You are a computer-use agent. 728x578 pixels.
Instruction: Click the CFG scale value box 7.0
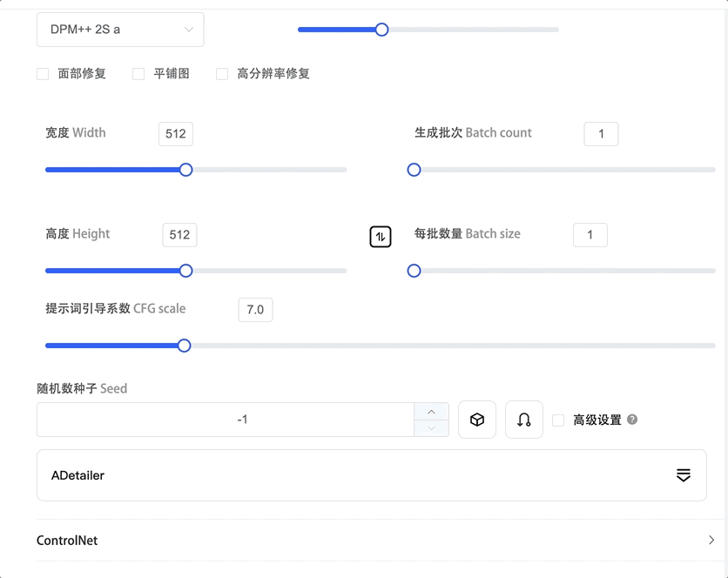coord(255,310)
